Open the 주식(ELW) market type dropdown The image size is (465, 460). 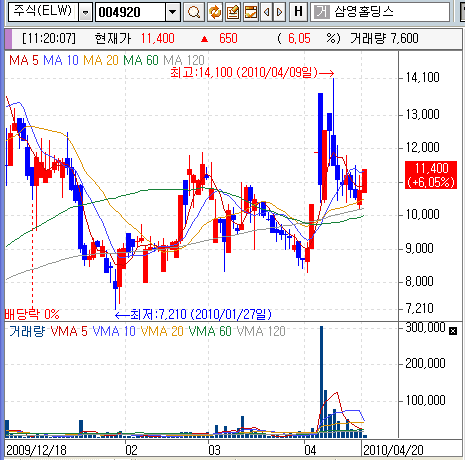click(x=86, y=12)
